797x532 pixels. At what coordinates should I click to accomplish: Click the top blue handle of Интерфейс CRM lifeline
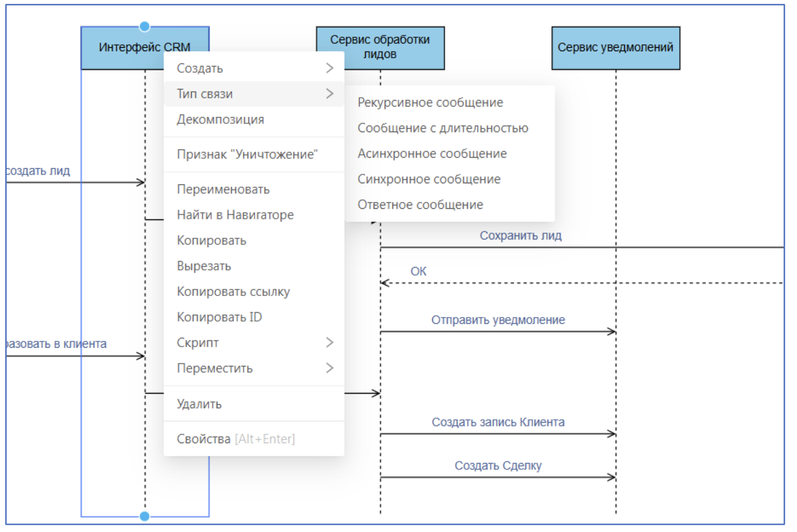point(145,26)
